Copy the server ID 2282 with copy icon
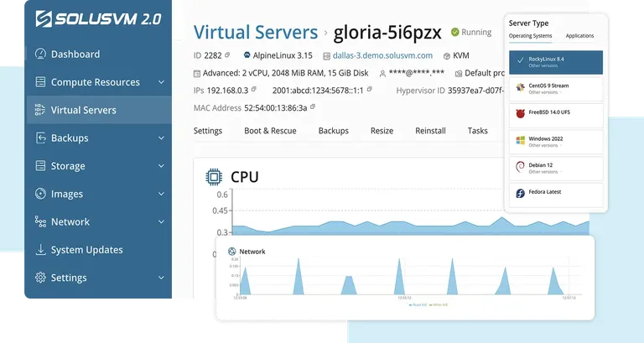The height and width of the screenshot is (343, 644). pyautogui.click(x=227, y=55)
